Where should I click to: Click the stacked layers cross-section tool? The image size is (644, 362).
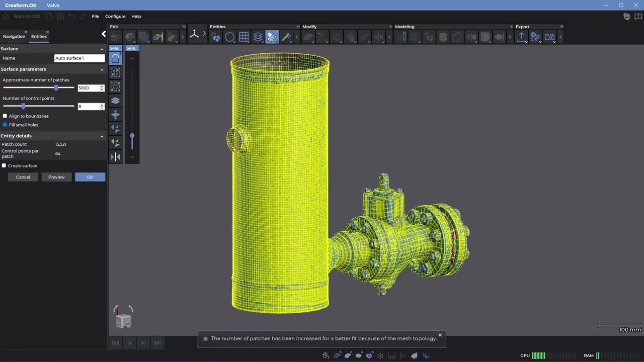(x=258, y=37)
